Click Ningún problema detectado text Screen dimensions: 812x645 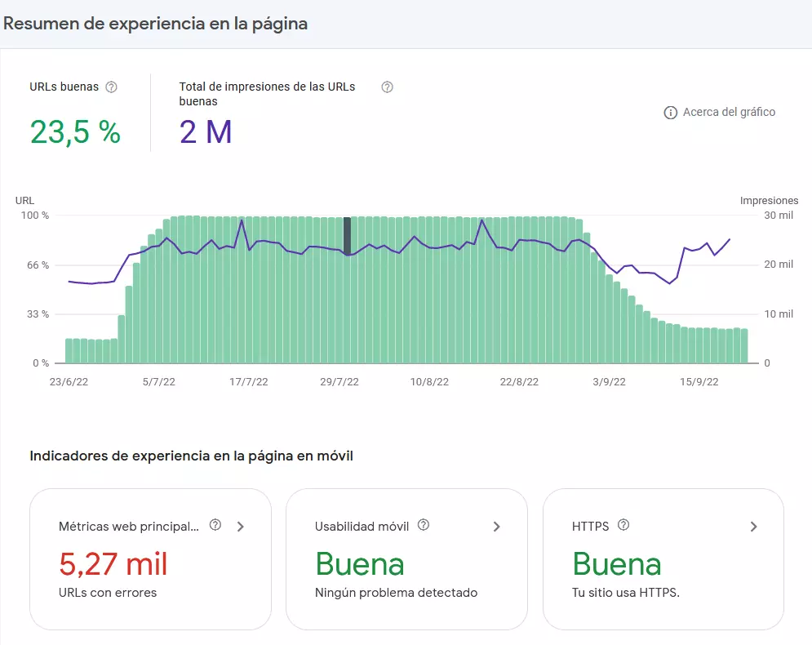pos(396,593)
